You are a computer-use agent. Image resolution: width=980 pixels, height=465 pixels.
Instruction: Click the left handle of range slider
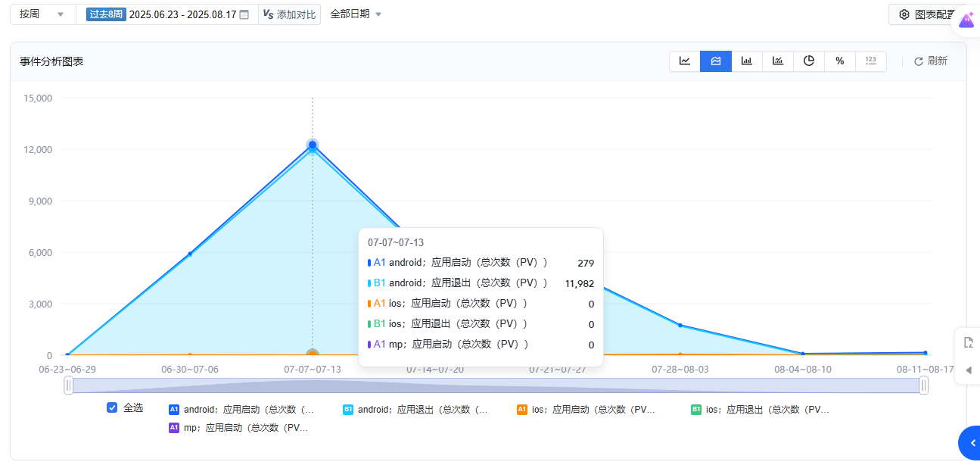tap(69, 385)
